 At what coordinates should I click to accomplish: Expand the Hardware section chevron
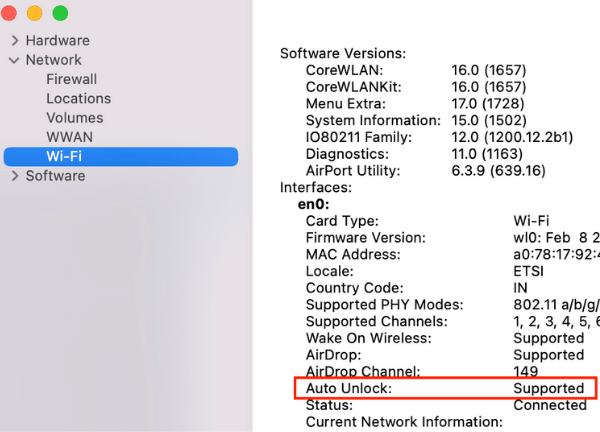[15, 41]
